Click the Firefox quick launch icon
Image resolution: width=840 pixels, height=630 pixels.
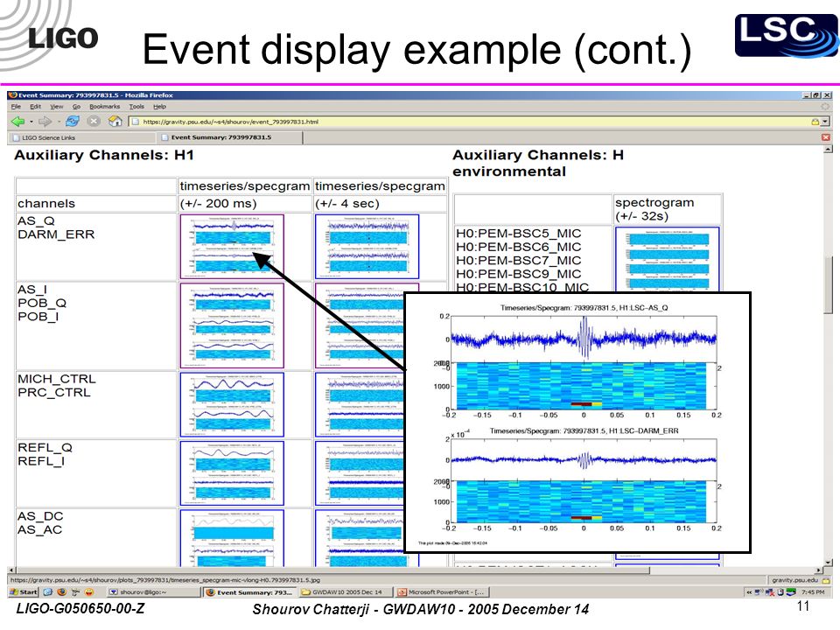tap(61, 592)
